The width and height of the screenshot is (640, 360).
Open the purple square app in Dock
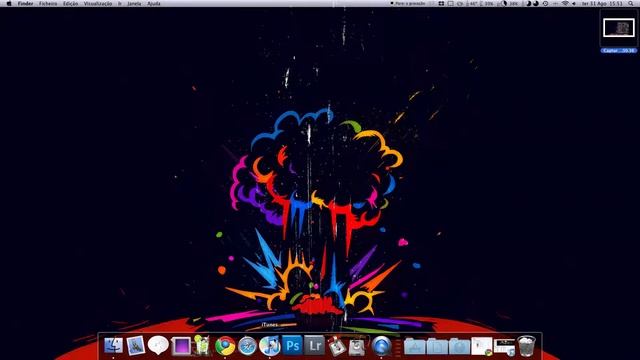pyautogui.click(x=180, y=346)
